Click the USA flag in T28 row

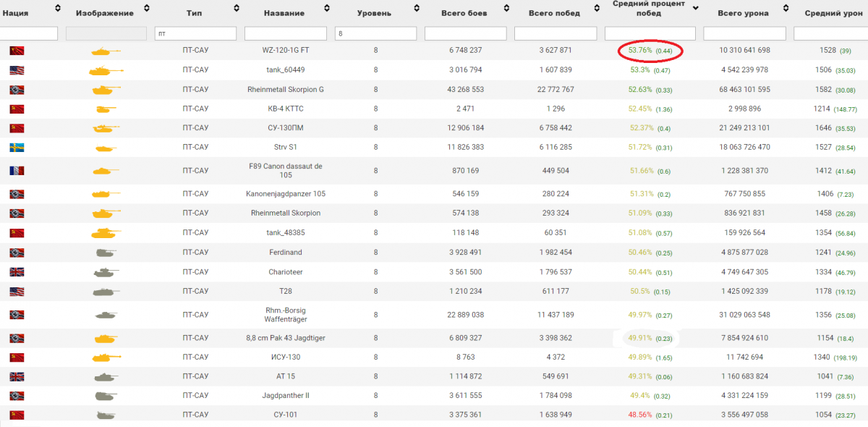click(x=17, y=292)
